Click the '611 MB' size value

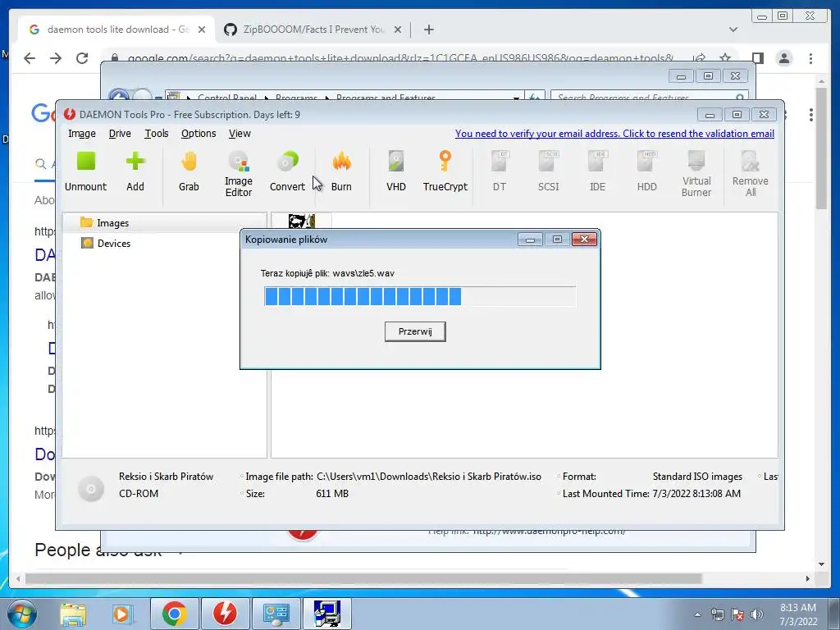point(332,493)
